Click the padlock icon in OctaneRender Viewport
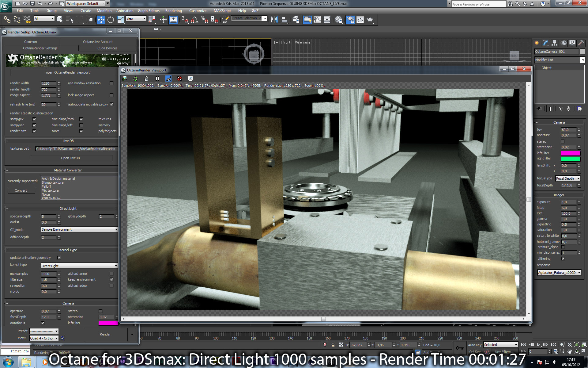The width and height of the screenshot is (588, 368). 146,79
